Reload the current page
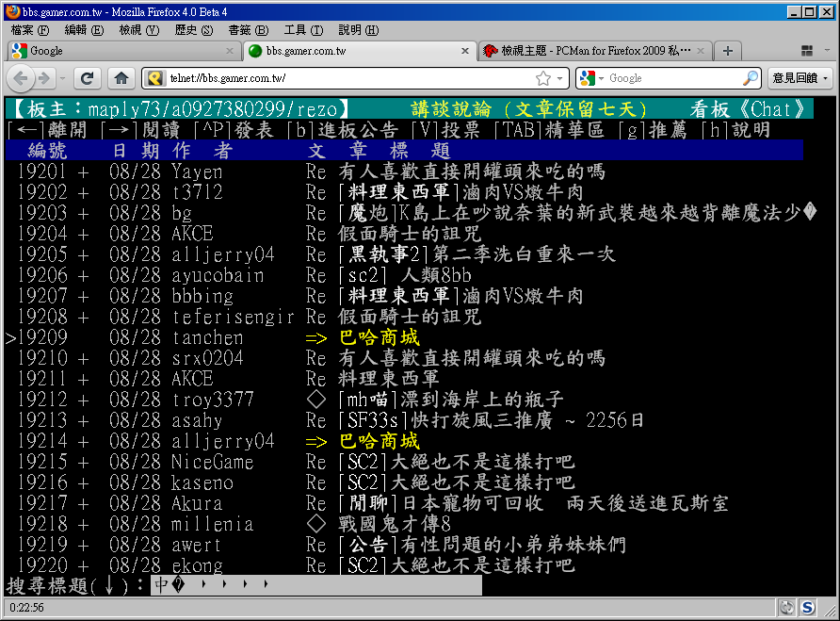 87,78
